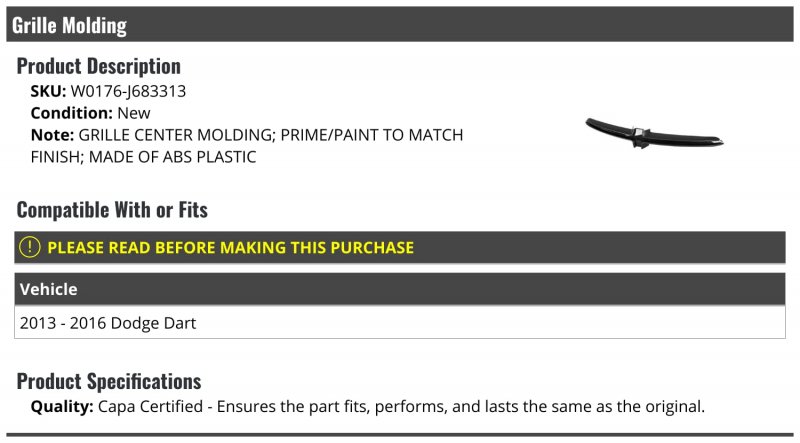Click the Quality label
Screen dimensions: 800x443
click(62, 407)
